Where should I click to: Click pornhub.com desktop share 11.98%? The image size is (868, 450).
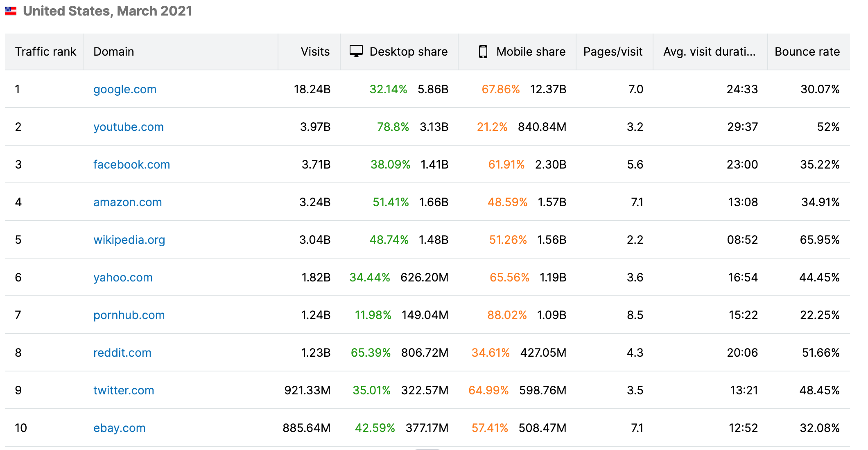pos(373,315)
